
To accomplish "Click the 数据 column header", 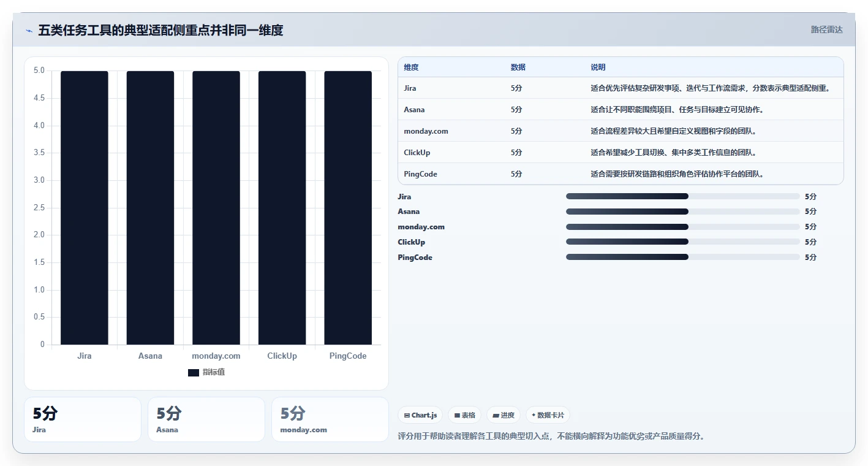I will pyautogui.click(x=518, y=67).
